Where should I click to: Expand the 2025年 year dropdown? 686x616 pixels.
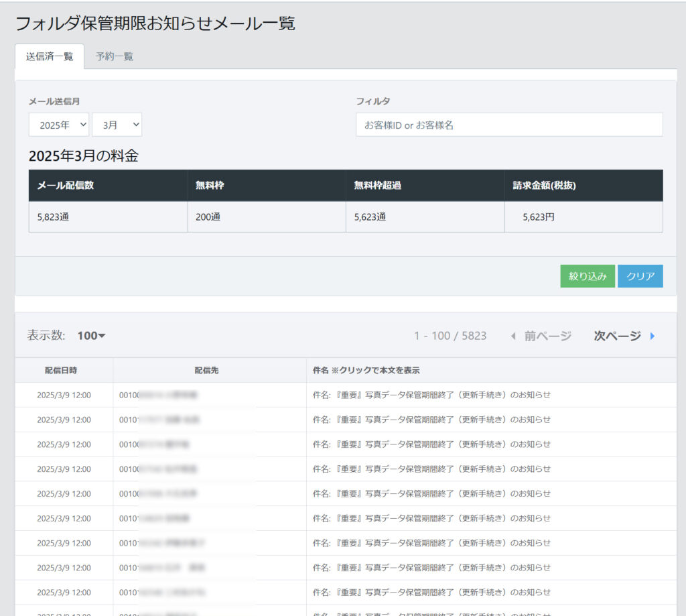coord(59,125)
